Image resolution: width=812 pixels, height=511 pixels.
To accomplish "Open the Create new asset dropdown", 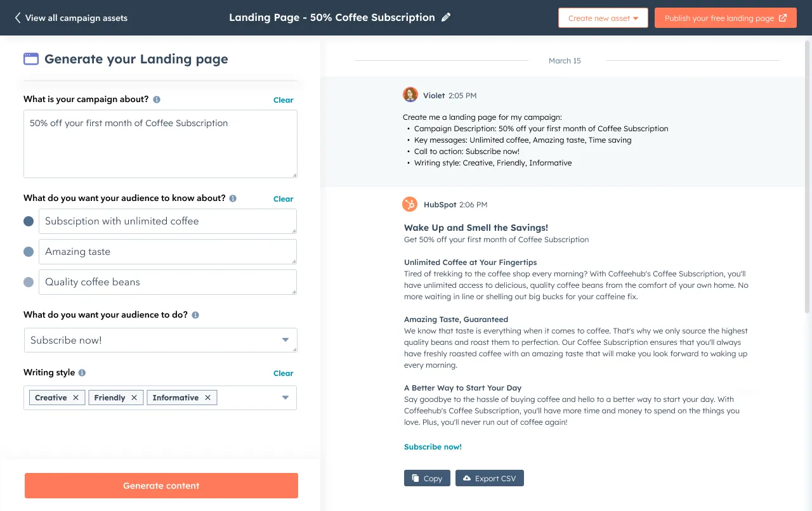I will coord(603,18).
